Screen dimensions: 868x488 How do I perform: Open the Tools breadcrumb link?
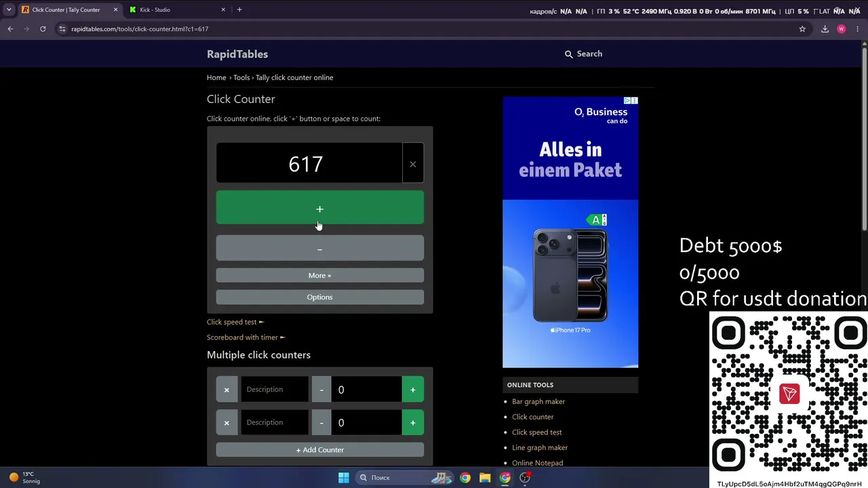pos(241,77)
